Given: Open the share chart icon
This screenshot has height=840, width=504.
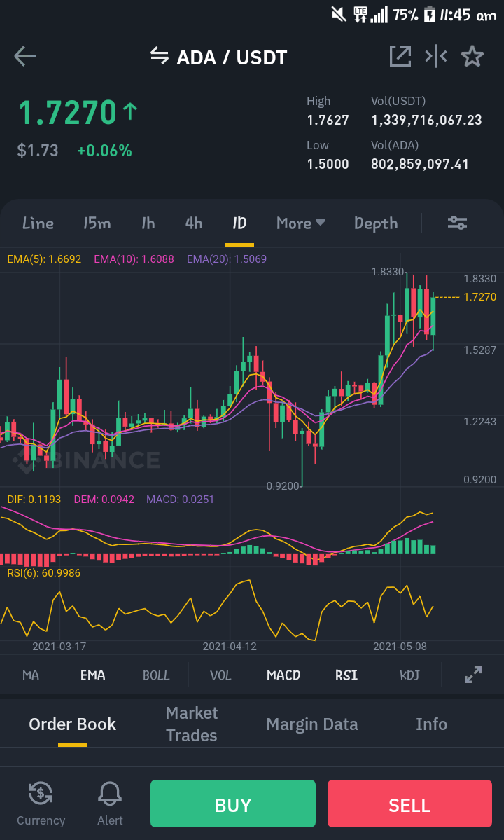Looking at the screenshot, I should 400,56.
